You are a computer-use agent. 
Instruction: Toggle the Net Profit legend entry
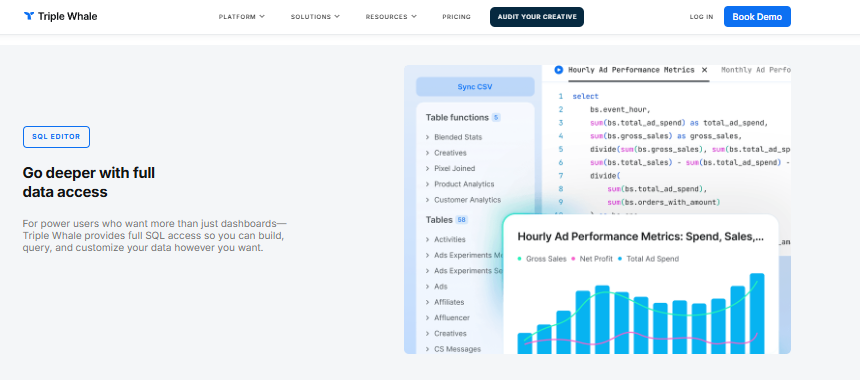click(x=592, y=259)
